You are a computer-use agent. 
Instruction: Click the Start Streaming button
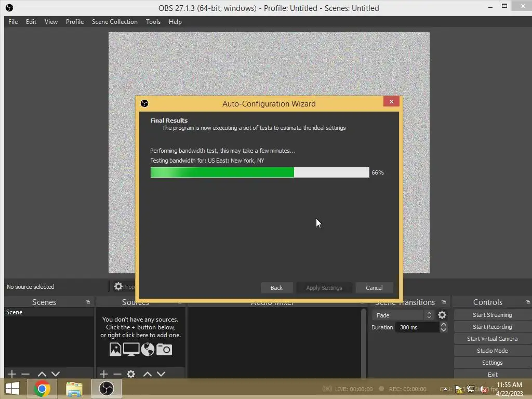coord(493,315)
